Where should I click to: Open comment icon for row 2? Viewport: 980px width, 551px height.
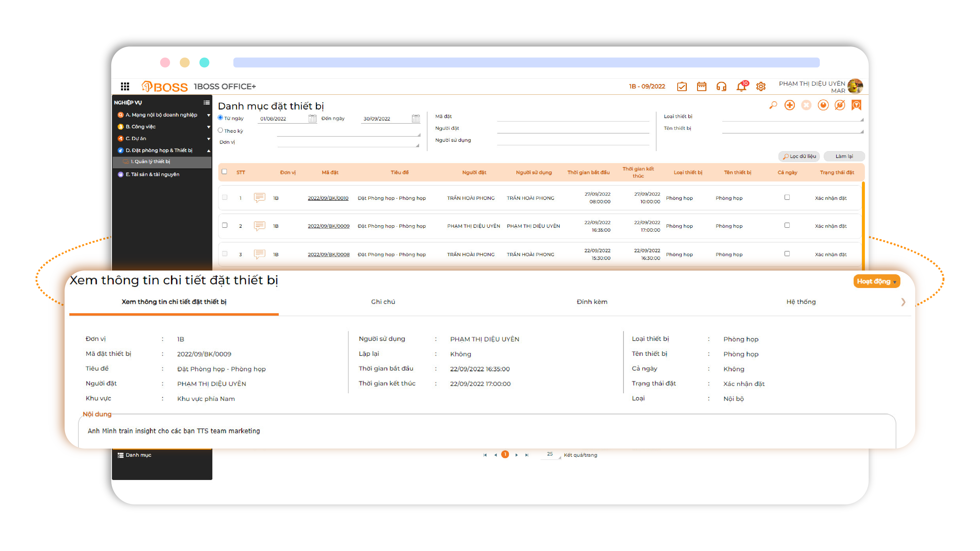pyautogui.click(x=259, y=226)
